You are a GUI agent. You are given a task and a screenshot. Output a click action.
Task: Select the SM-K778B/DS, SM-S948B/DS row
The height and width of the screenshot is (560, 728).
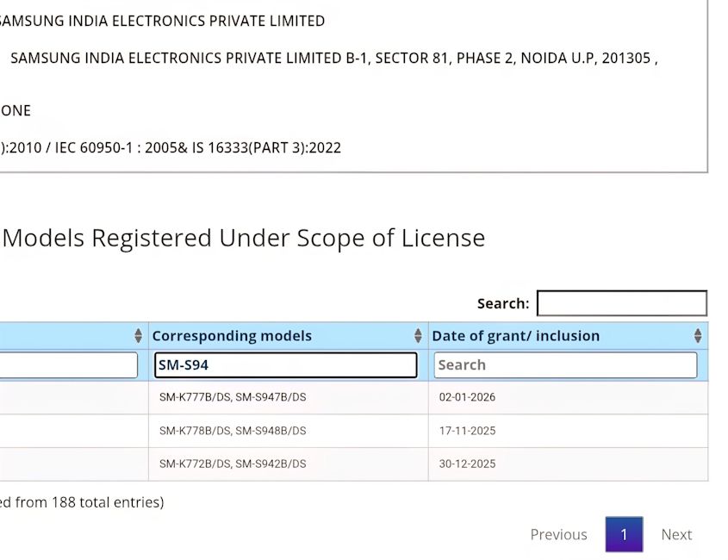[233, 431]
